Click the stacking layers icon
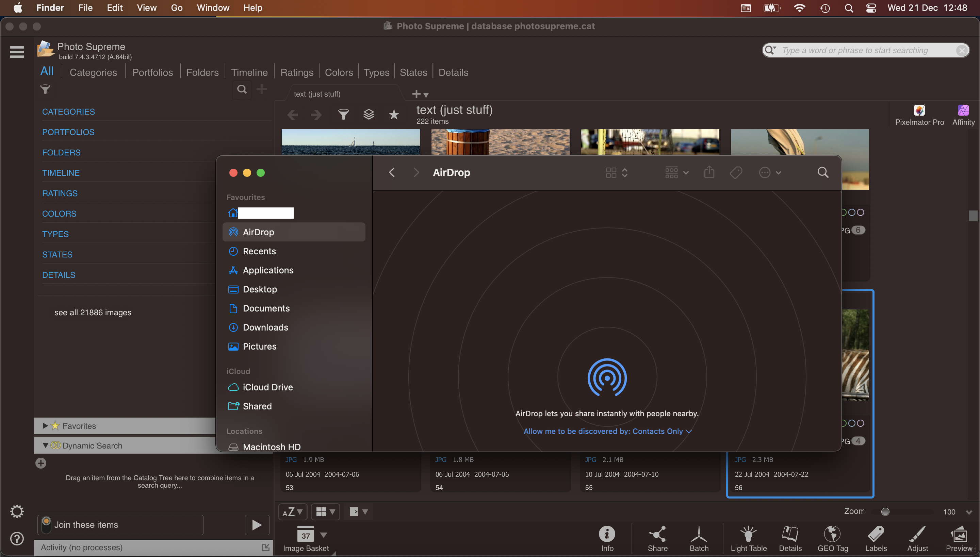The width and height of the screenshot is (980, 557). coord(369,114)
